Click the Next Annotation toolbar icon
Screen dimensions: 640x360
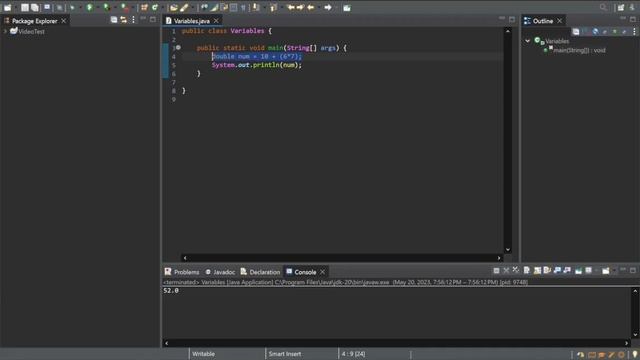[256, 7]
